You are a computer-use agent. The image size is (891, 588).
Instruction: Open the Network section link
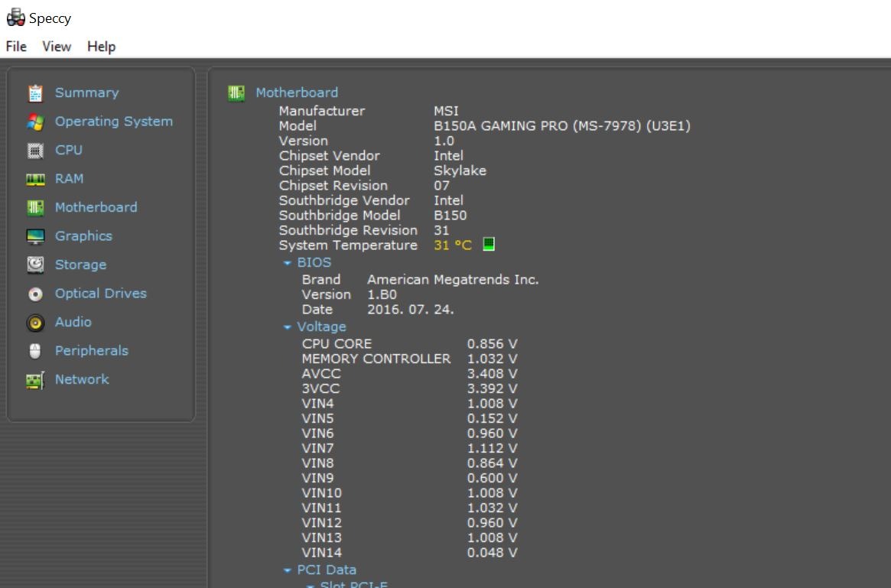(82, 379)
